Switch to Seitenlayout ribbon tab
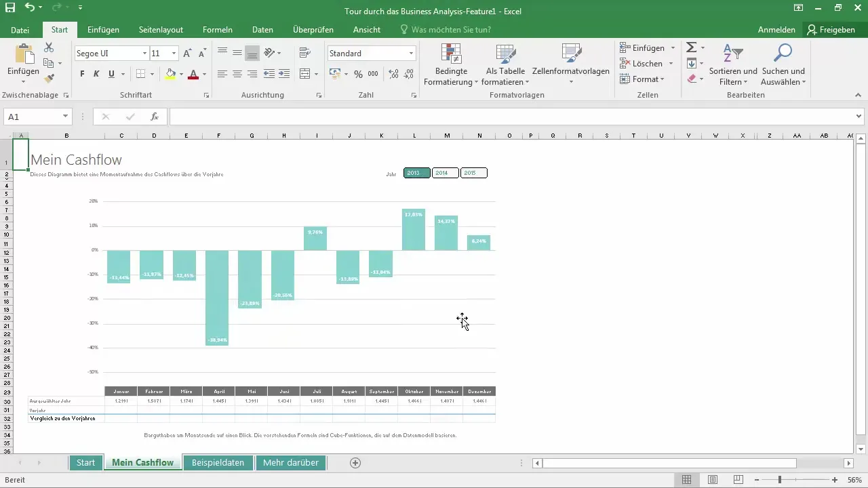The height and width of the screenshot is (488, 868). click(x=161, y=30)
